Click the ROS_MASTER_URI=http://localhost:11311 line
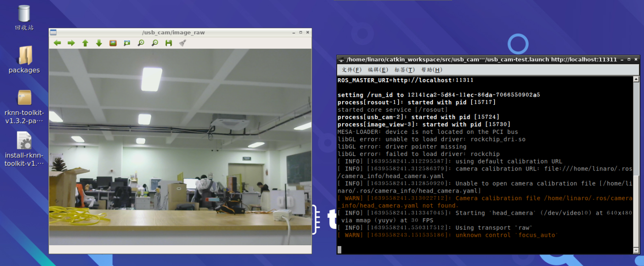This screenshot has width=644, height=266. pos(405,80)
